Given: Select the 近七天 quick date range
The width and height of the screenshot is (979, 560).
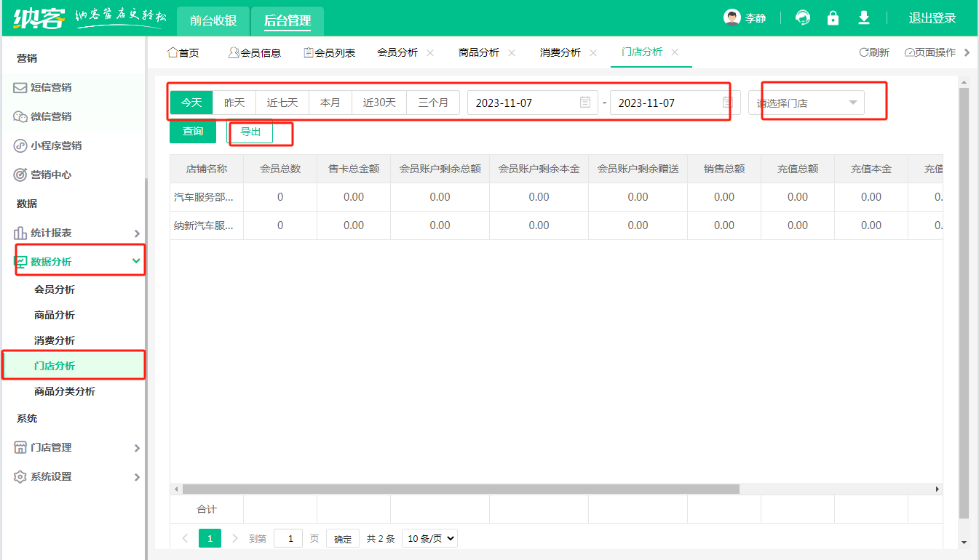Looking at the screenshot, I should click(282, 102).
